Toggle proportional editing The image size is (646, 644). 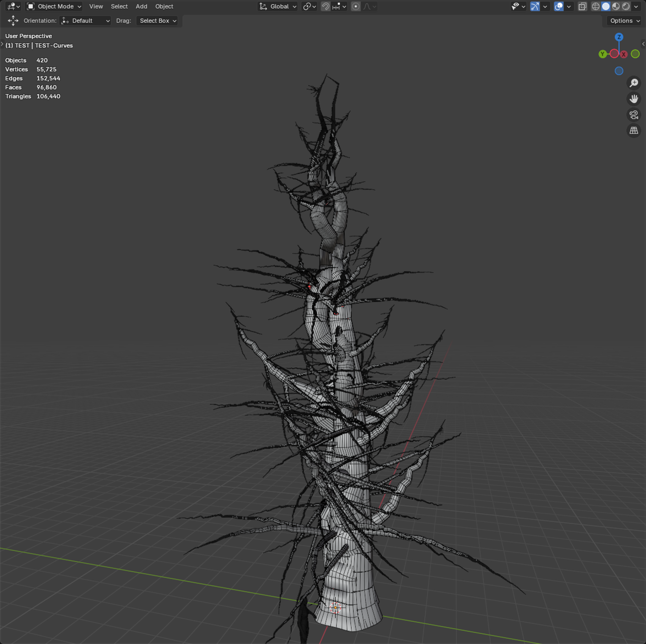356,6
